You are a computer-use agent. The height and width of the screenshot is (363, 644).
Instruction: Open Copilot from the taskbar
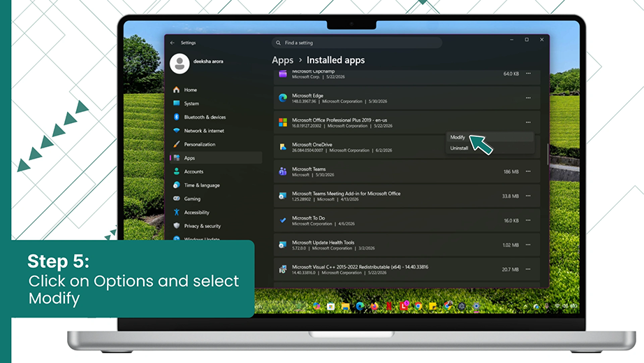point(316,306)
